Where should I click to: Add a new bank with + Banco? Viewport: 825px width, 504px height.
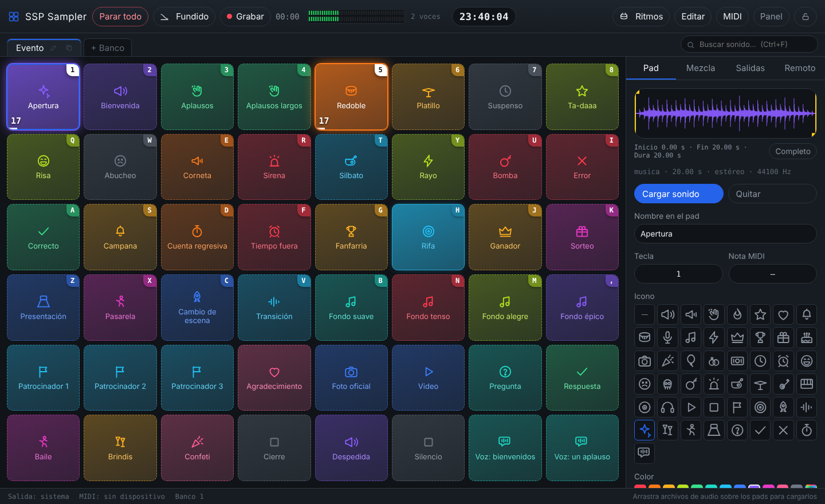pyautogui.click(x=108, y=48)
